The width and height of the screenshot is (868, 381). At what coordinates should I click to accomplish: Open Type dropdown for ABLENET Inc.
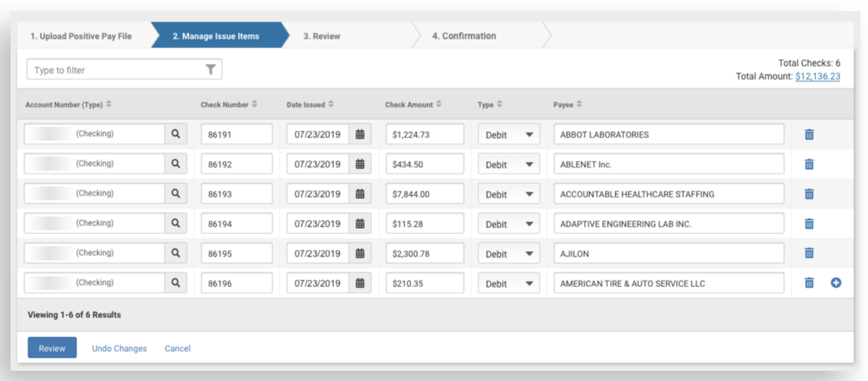[x=508, y=164]
